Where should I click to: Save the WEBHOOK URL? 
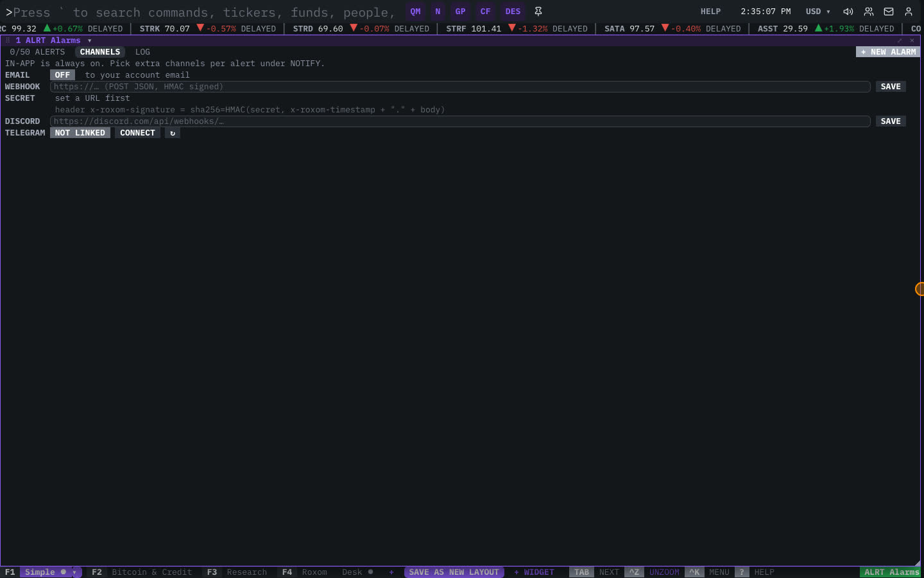891,87
